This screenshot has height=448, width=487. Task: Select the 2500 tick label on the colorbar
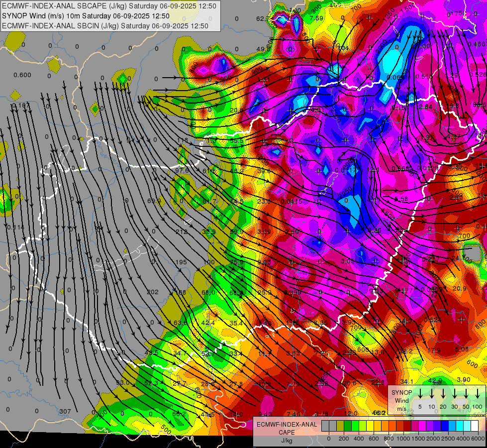pos(448,439)
